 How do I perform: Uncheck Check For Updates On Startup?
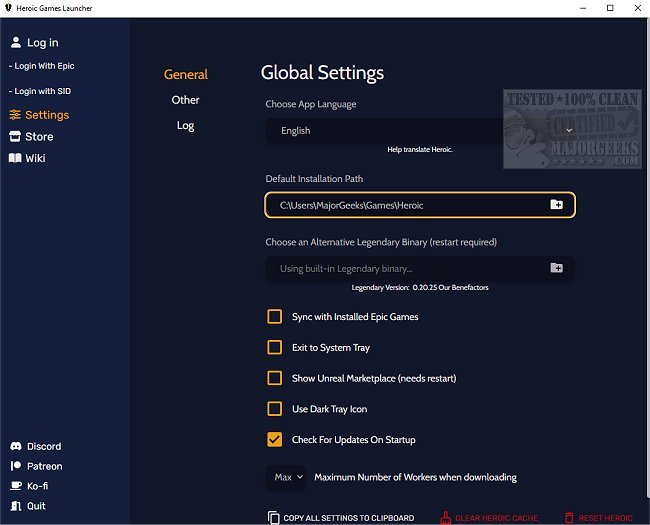[274, 439]
